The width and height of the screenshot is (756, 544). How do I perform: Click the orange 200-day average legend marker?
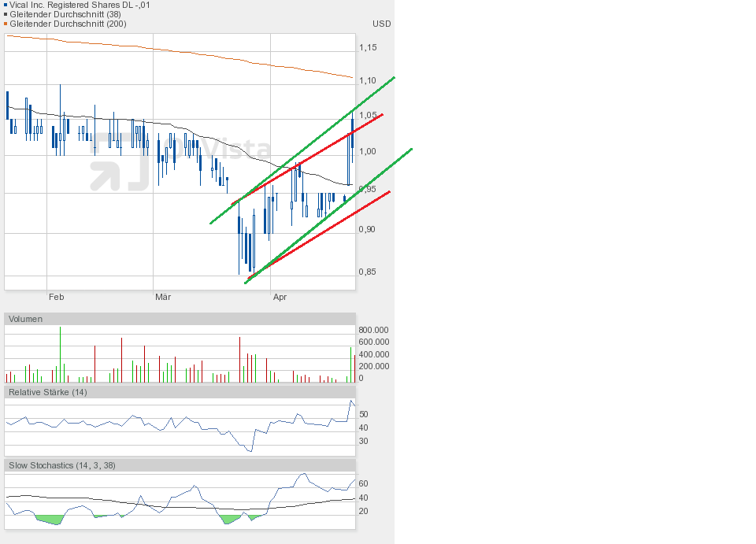point(6,24)
